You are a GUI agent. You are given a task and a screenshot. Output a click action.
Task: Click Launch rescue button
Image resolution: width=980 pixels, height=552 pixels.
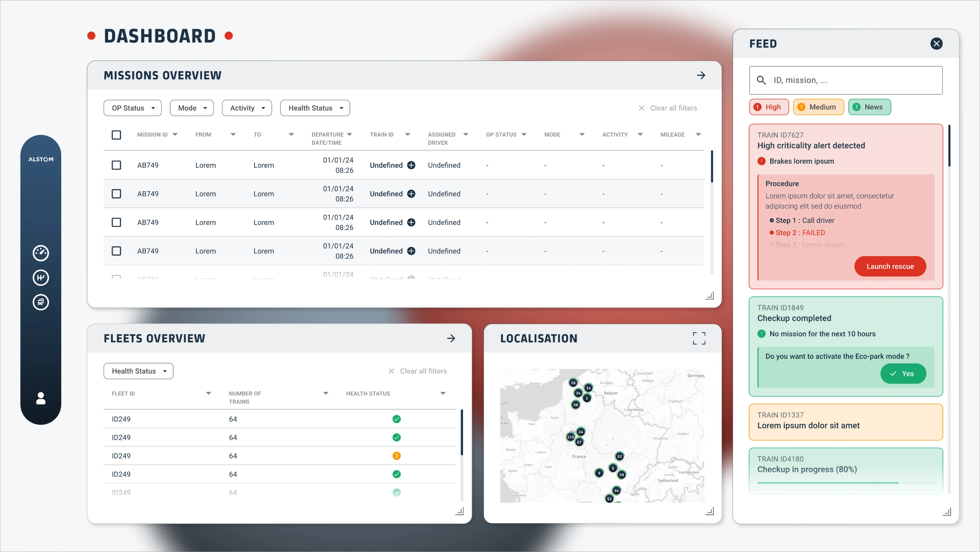[x=890, y=267]
